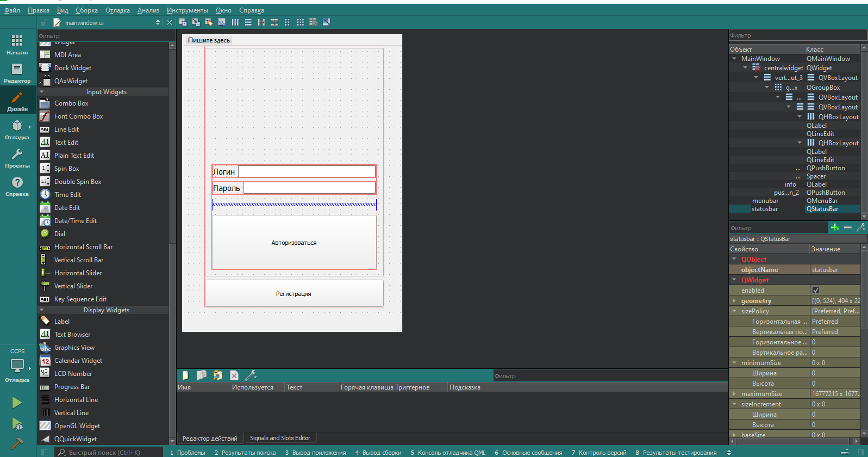Add dynamic property with green plus
Viewport: 868px width, 457px height.
point(835,227)
